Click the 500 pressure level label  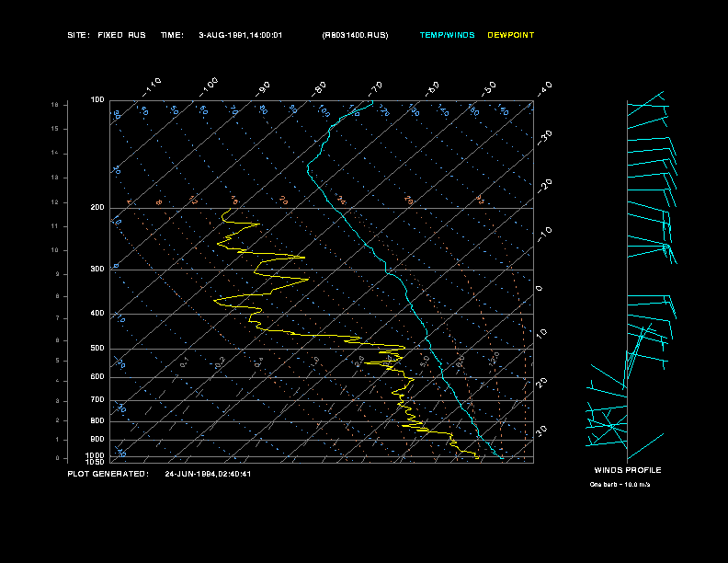pos(97,349)
